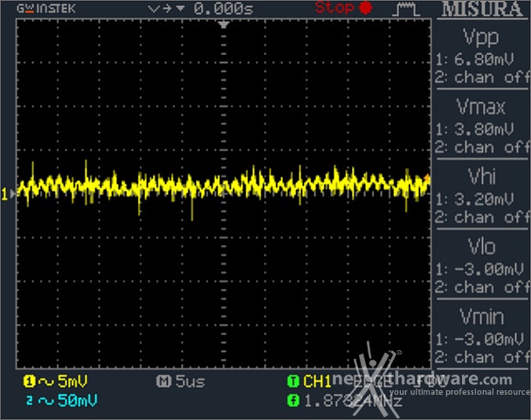Click the horizontal position arrow indicator
531x420 pixels.
point(166,9)
